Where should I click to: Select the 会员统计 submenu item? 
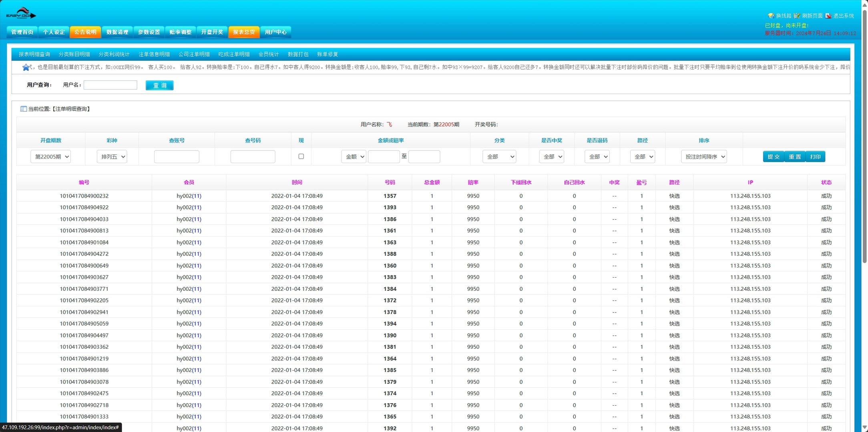click(x=268, y=54)
